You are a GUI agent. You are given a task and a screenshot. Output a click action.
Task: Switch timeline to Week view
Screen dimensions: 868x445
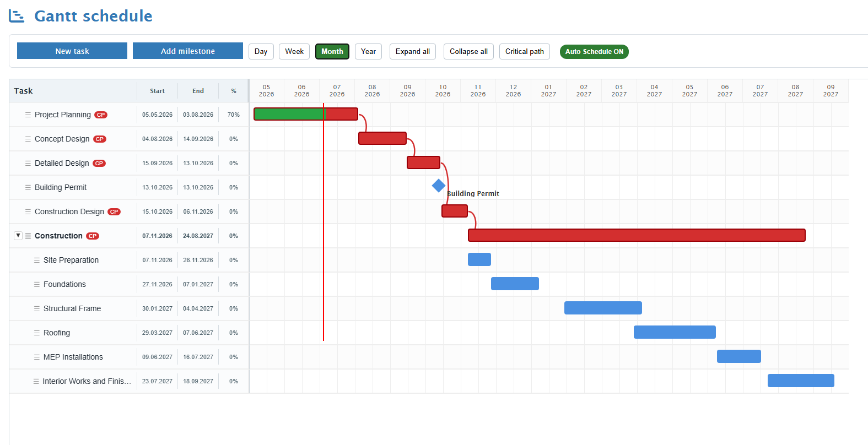click(x=294, y=51)
